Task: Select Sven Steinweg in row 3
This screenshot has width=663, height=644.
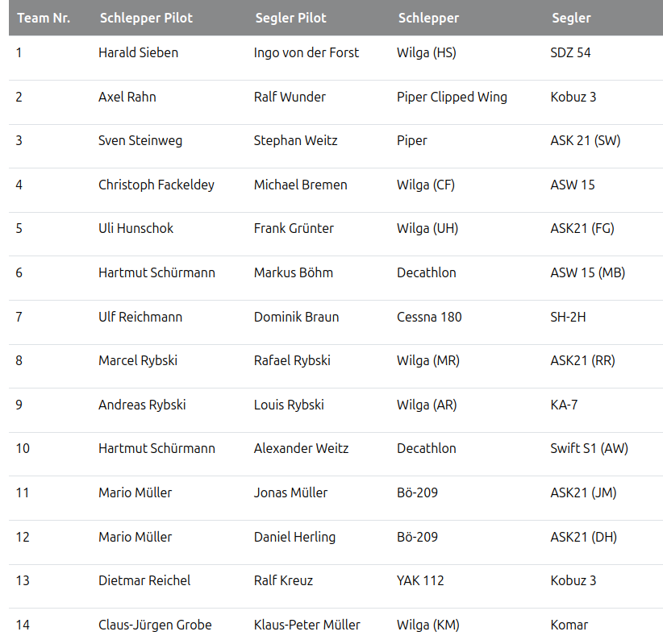Action: pos(140,140)
